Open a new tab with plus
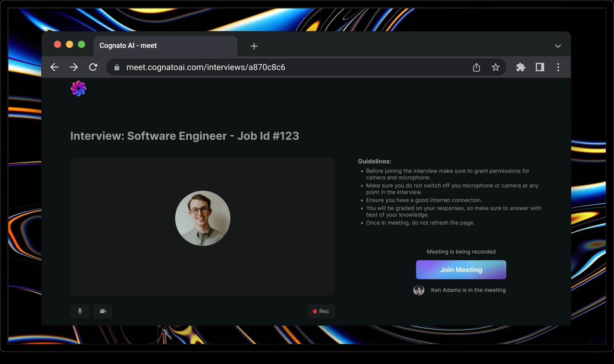The height and width of the screenshot is (364, 614). [254, 46]
